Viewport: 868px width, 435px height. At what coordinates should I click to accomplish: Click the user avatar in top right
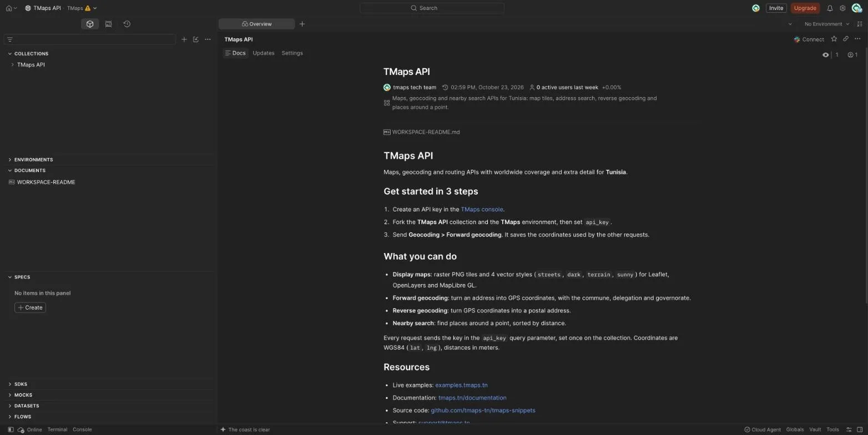[x=856, y=8]
